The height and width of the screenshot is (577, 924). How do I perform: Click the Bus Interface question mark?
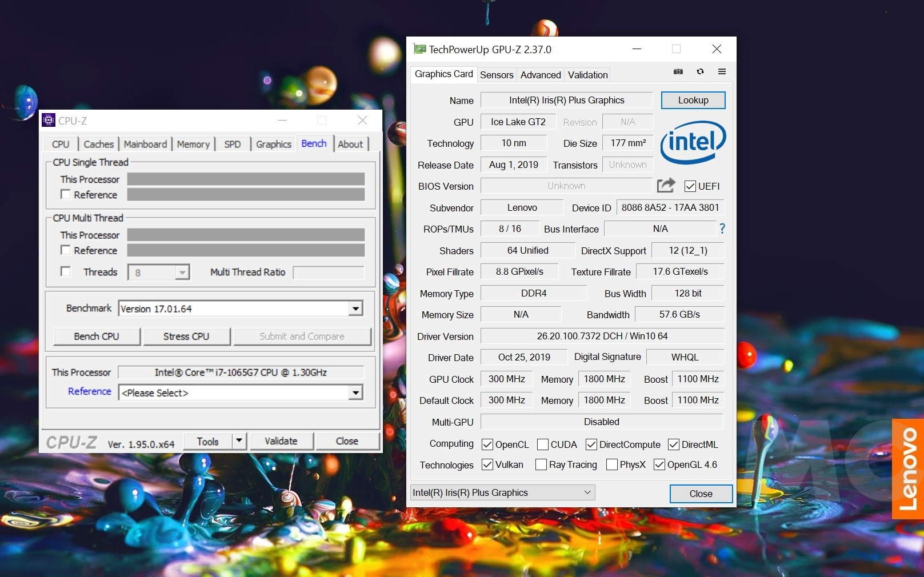pos(722,229)
